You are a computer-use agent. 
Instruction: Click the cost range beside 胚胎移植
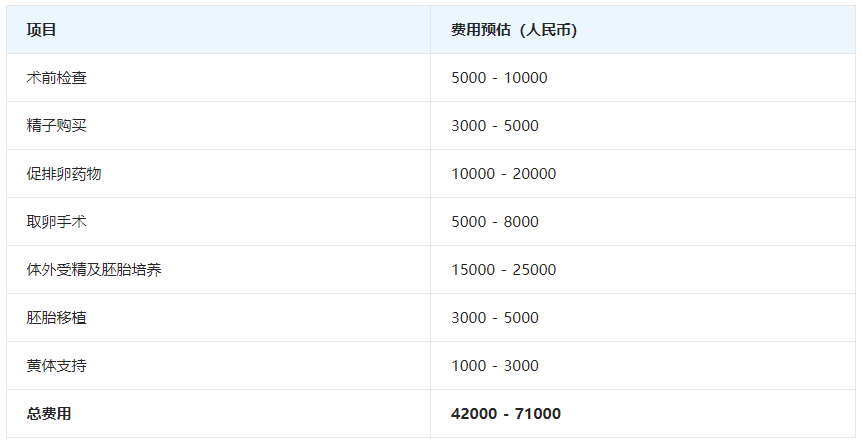(x=495, y=318)
